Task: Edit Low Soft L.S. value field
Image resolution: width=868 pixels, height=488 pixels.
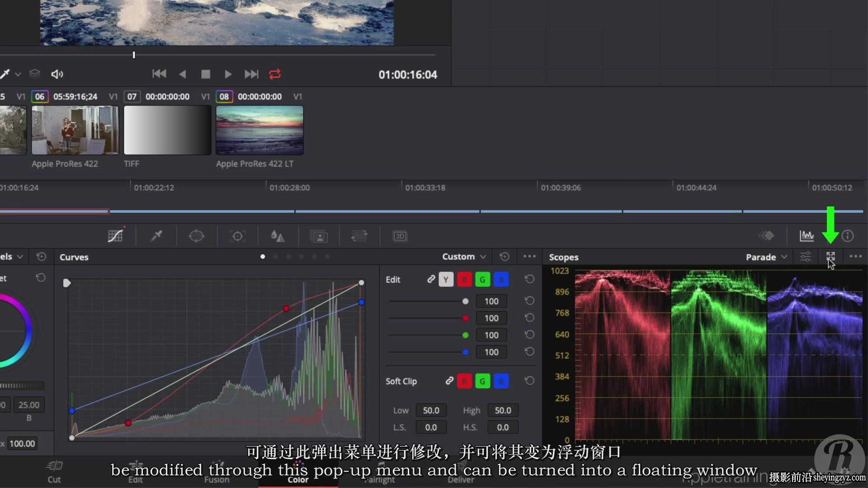Action: coord(431,427)
